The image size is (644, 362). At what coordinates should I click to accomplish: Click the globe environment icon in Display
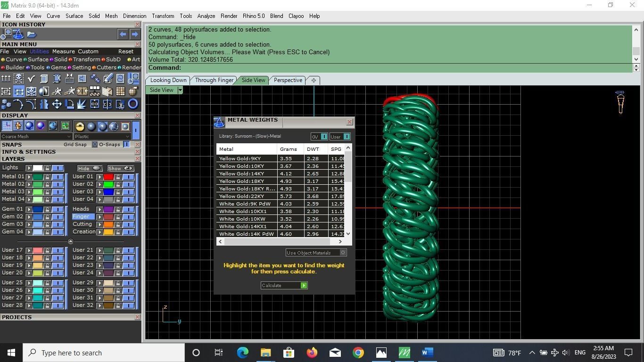coord(53,126)
